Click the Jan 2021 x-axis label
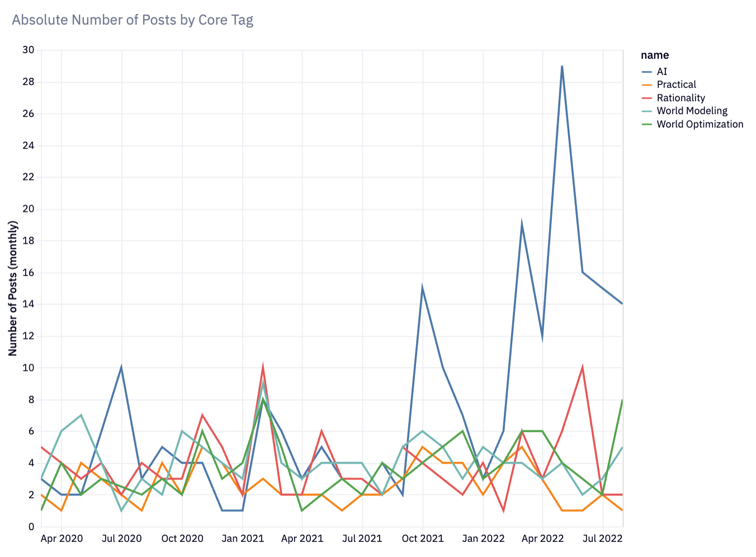Viewport: 756px width, 557px height. [243, 539]
